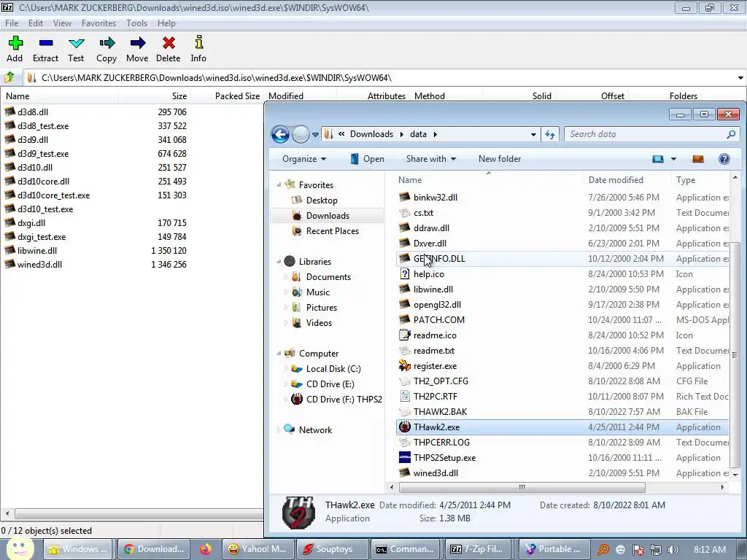The image size is (747, 560).
Task: Open the 7-Zip path bar dropdown arrow
Action: tap(740, 77)
